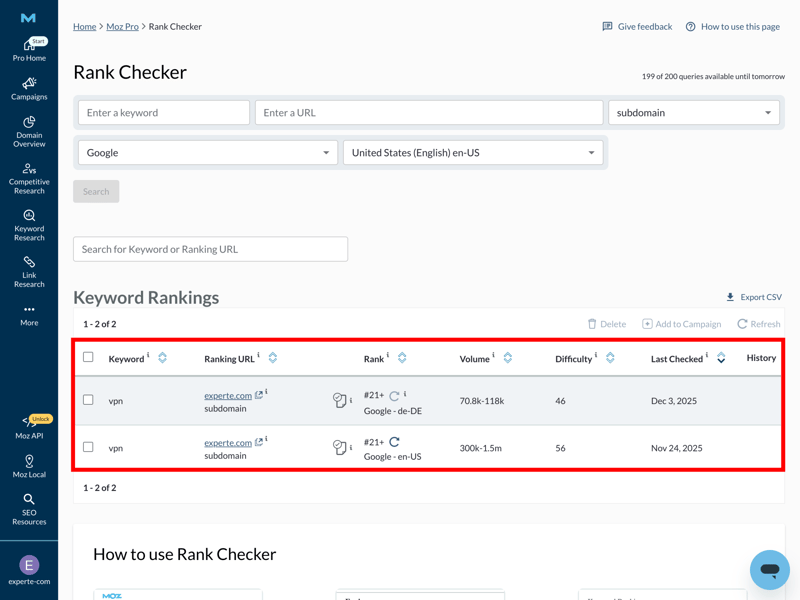This screenshot has width=800, height=600.
Task: Click the Moz logo icon
Action: (x=28, y=18)
